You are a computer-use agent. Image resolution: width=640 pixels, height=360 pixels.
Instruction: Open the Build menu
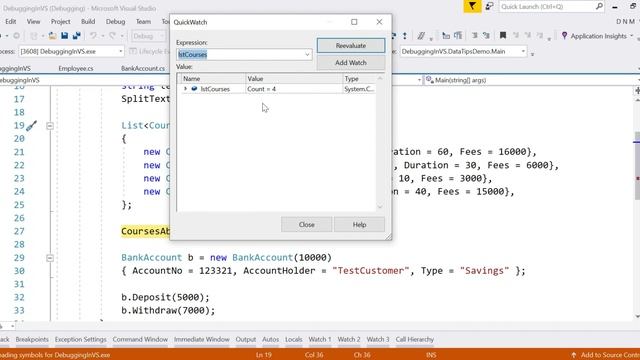(88, 22)
